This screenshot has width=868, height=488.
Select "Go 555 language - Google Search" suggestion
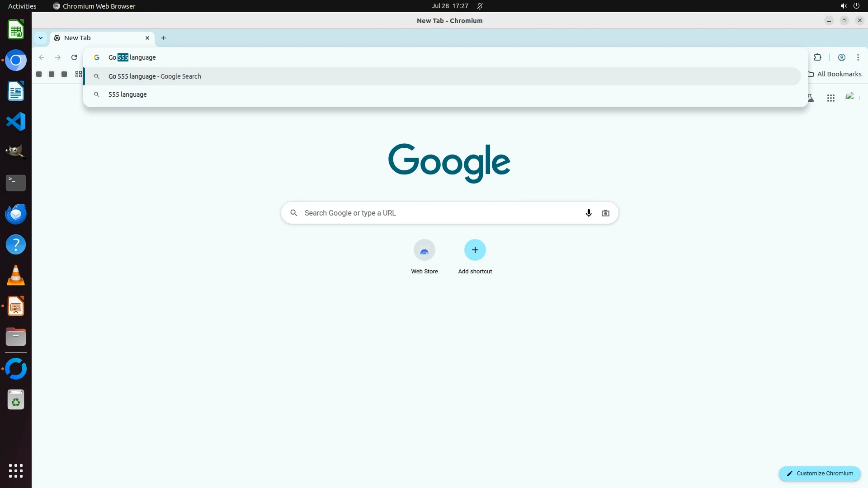point(155,76)
